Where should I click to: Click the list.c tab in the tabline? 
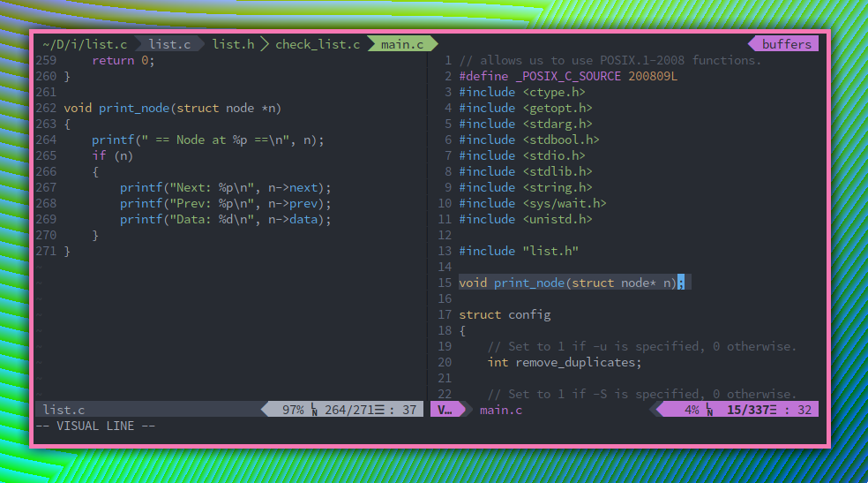168,44
